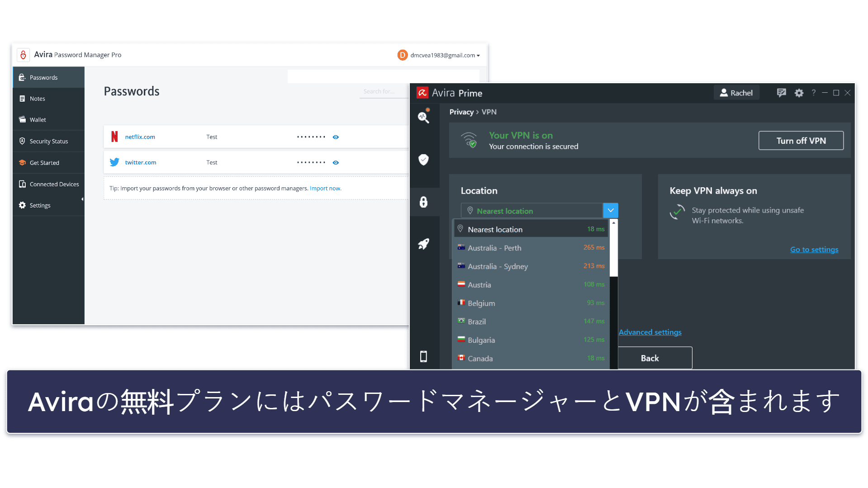Select Nearest location 18 ms from list

click(x=531, y=229)
